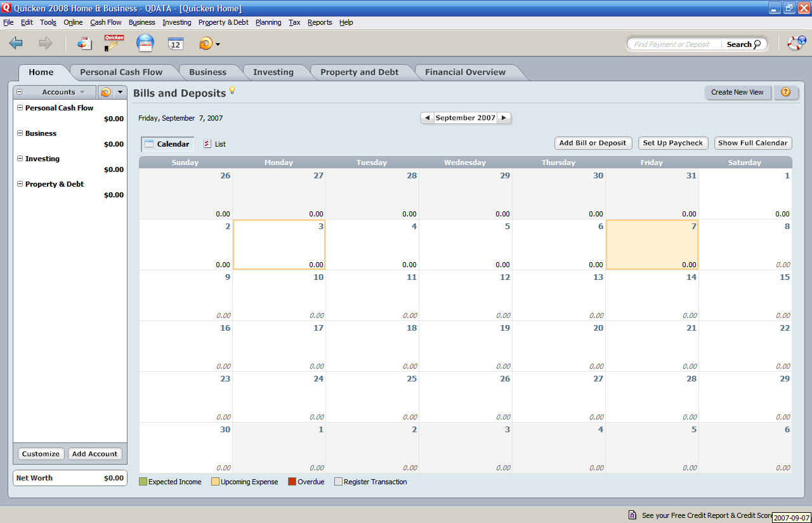Click the Find Payment or Deposit field
The height and width of the screenshot is (523, 812).
tap(676, 44)
